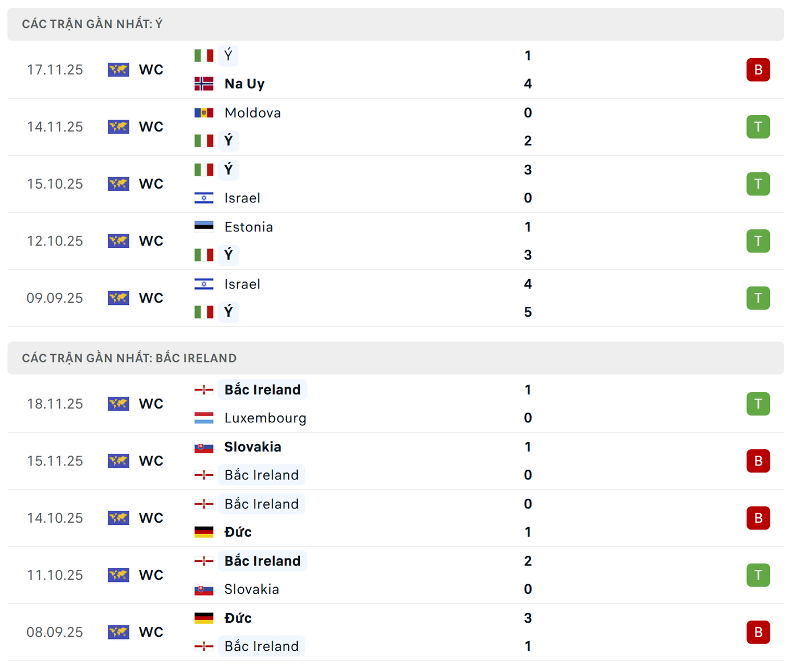Click the World Cup icon for 17.11.25 match
Screen dimensions: 792x672
(119, 70)
